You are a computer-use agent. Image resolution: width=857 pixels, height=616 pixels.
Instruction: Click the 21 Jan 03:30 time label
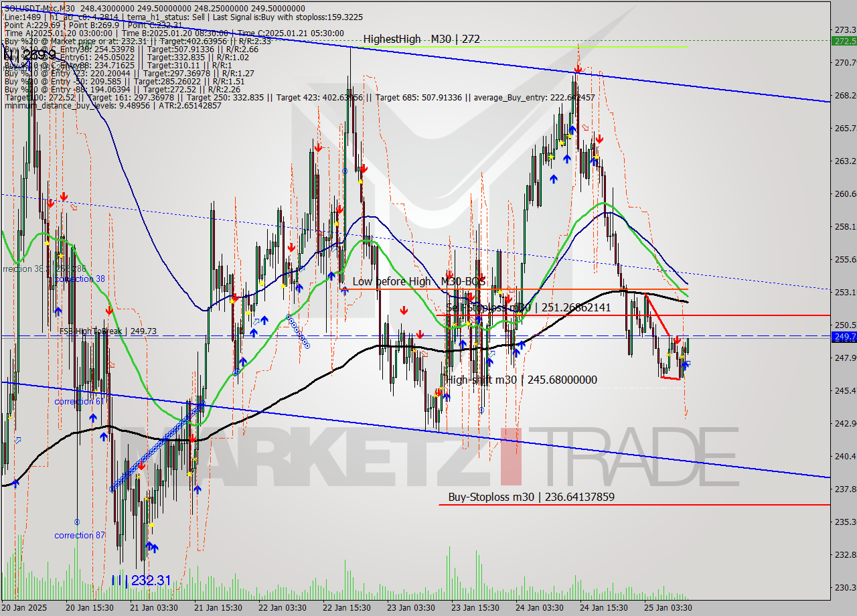click(153, 608)
